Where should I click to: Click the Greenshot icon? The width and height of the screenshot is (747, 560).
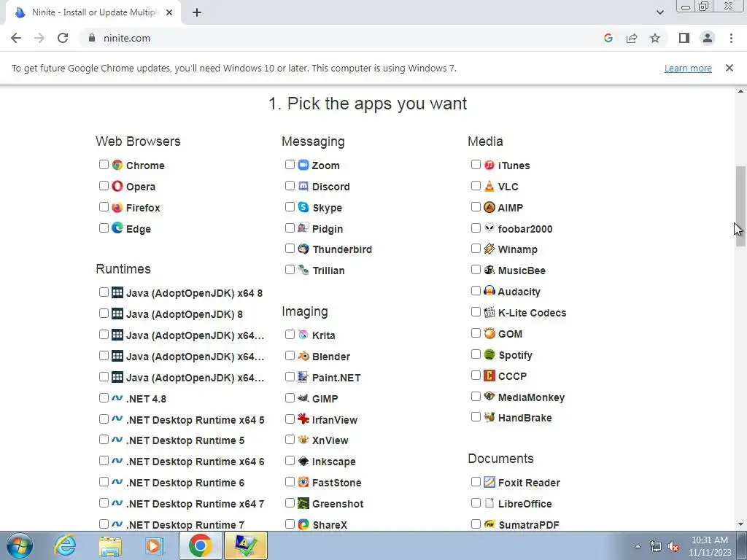click(x=303, y=503)
